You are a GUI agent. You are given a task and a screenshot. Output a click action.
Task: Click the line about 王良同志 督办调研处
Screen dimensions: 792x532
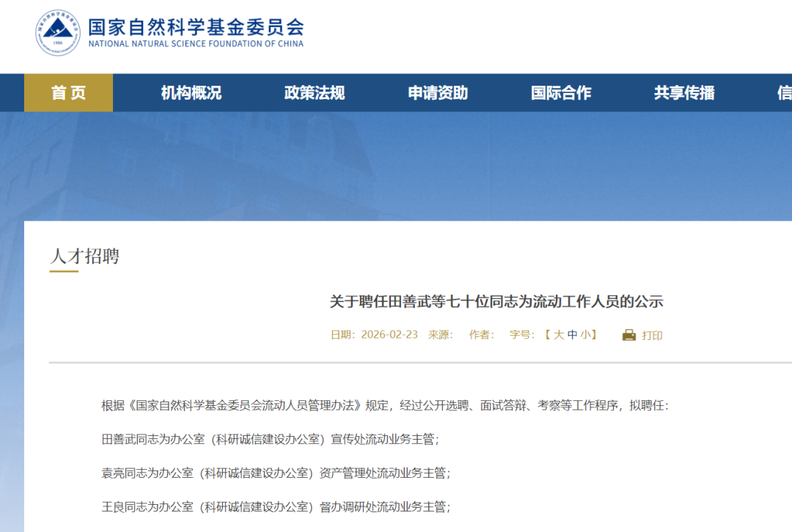pyautogui.click(x=276, y=507)
